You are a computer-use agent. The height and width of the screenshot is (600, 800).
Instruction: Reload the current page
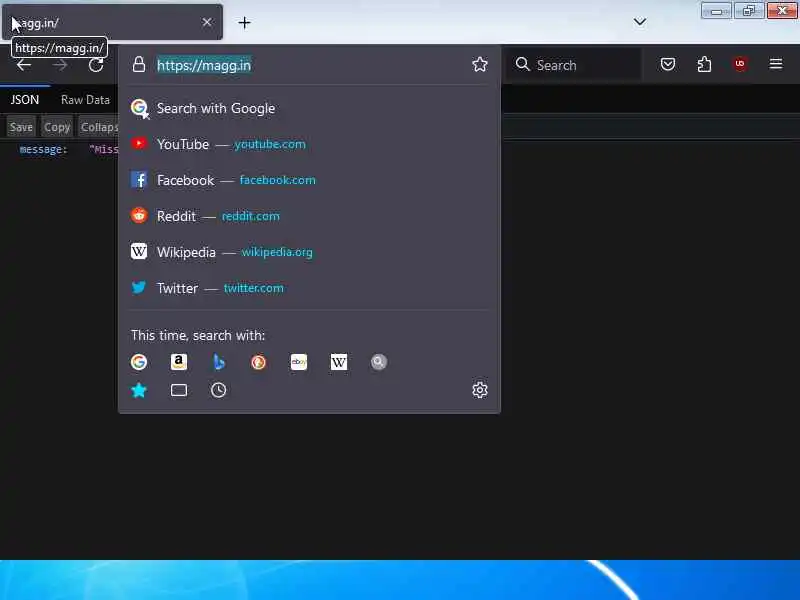96,65
